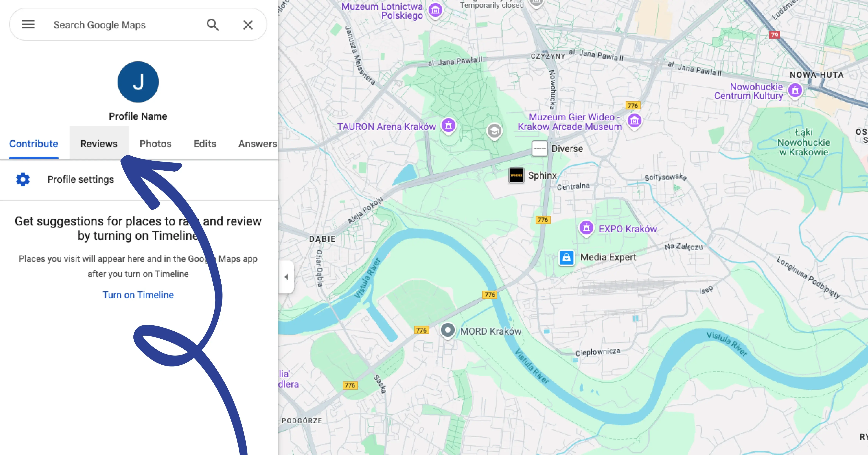This screenshot has height=455, width=868.
Task: Open the Photos tab
Action: [x=155, y=144]
